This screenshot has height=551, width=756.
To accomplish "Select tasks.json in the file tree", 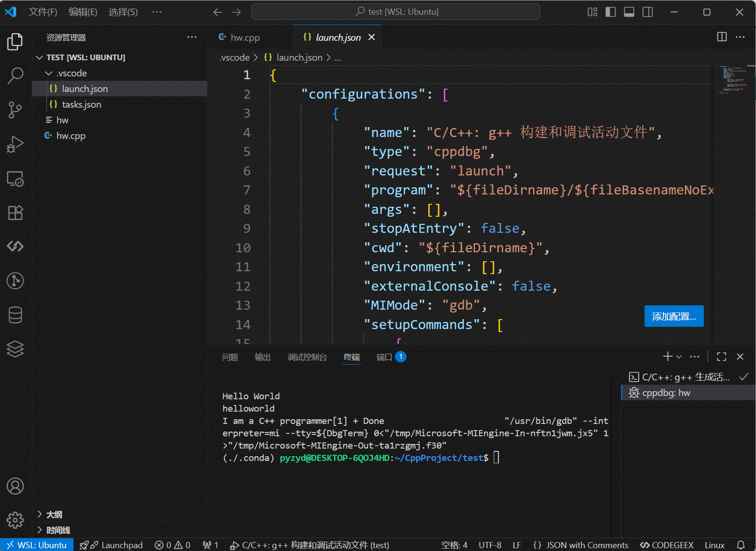I will click(120, 104).
